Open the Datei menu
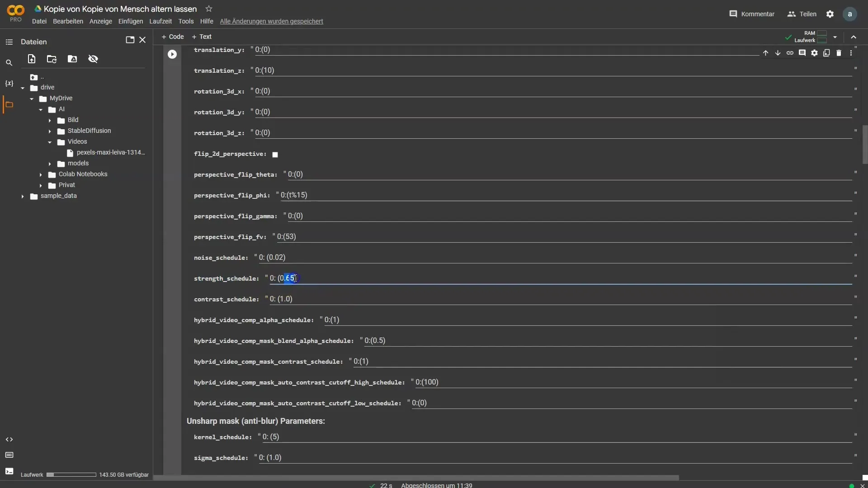Image resolution: width=868 pixels, height=488 pixels. (39, 21)
